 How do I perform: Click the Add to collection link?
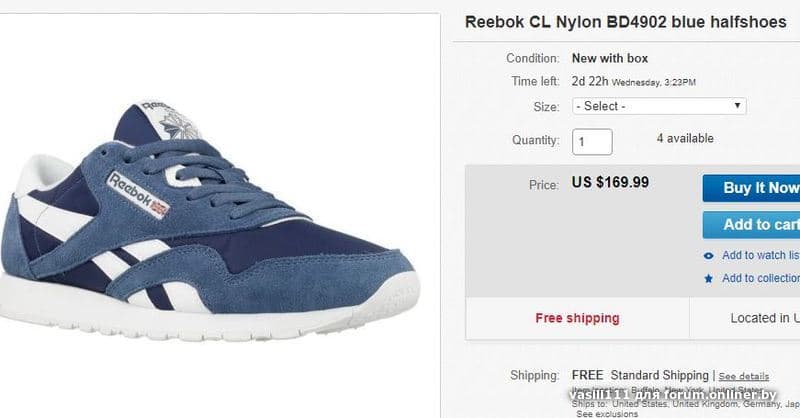pos(760,279)
